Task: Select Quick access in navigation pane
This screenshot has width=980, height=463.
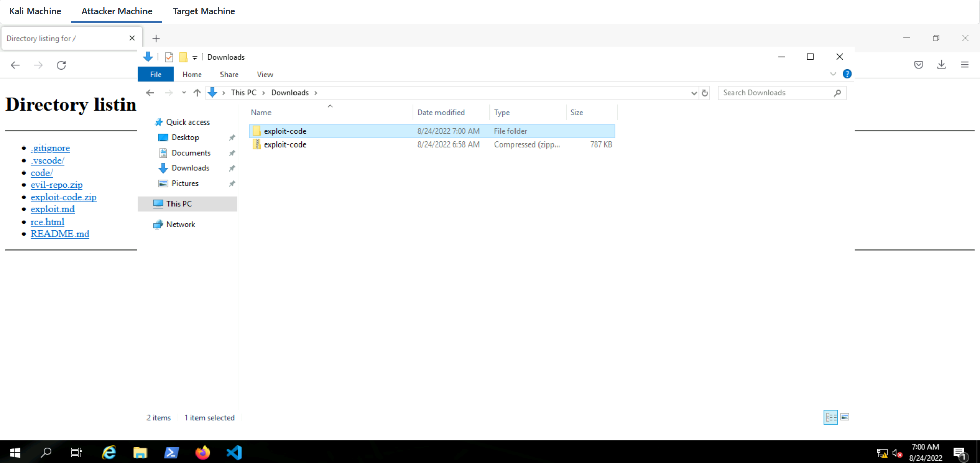Action: pos(188,122)
